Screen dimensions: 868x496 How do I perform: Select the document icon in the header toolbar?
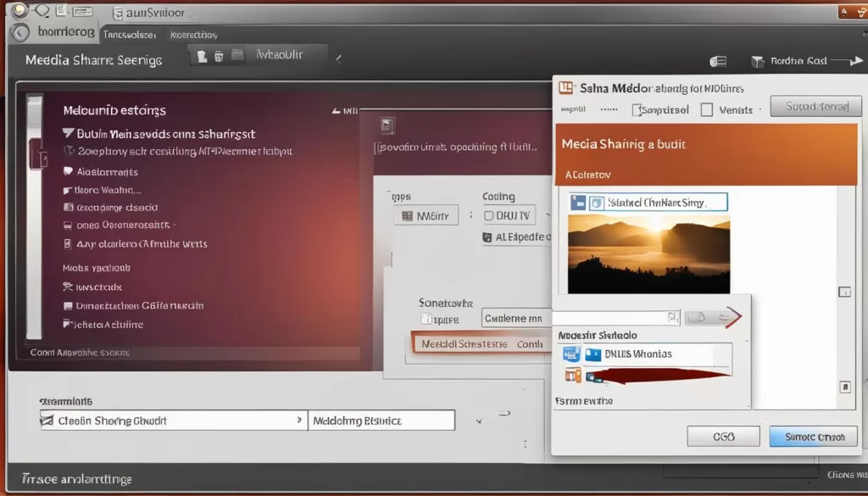pos(200,56)
